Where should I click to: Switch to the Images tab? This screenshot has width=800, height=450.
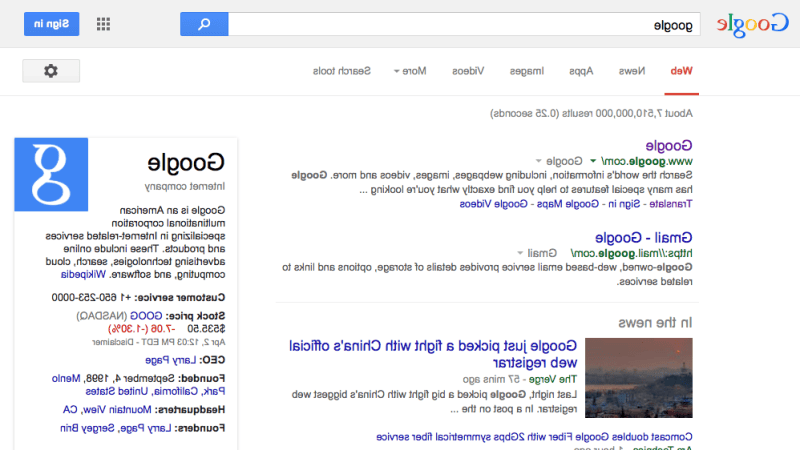click(x=527, y=71)
